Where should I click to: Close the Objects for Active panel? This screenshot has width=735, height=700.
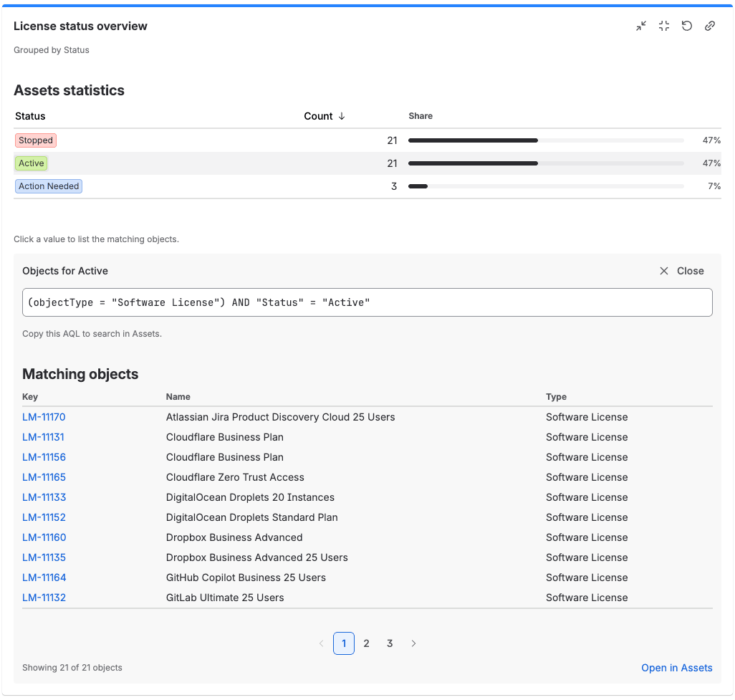[682, 271]
